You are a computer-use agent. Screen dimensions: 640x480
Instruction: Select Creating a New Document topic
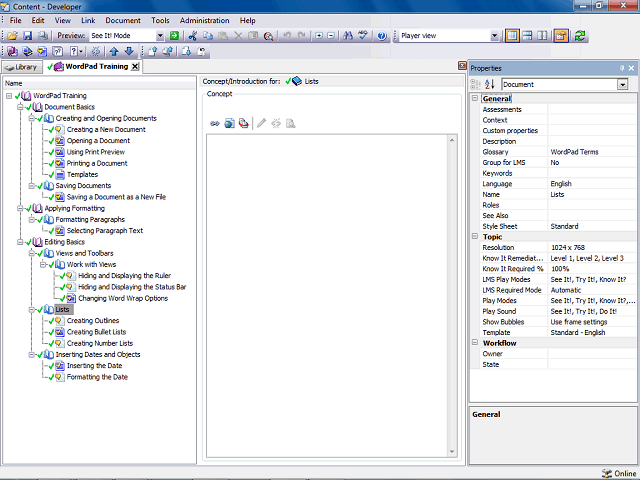(106, 129)
